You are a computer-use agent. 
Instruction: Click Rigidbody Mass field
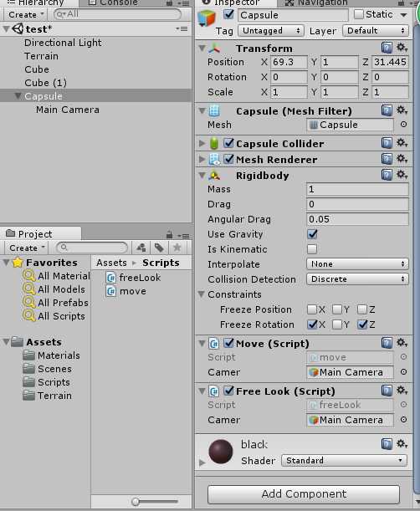click(x=357, y=189)
